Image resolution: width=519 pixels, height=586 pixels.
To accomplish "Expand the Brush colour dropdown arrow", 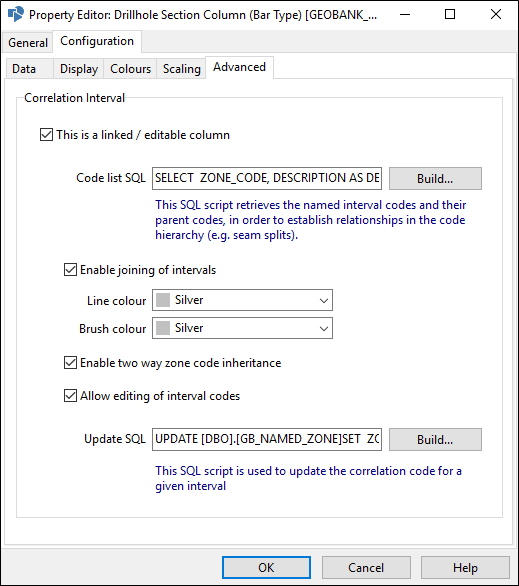I will [324, 329].
